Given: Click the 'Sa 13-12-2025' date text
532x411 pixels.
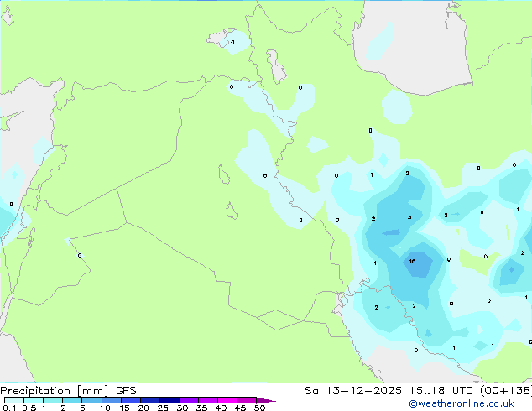Looking at the screenshot, I should click(x=353, y=391).
